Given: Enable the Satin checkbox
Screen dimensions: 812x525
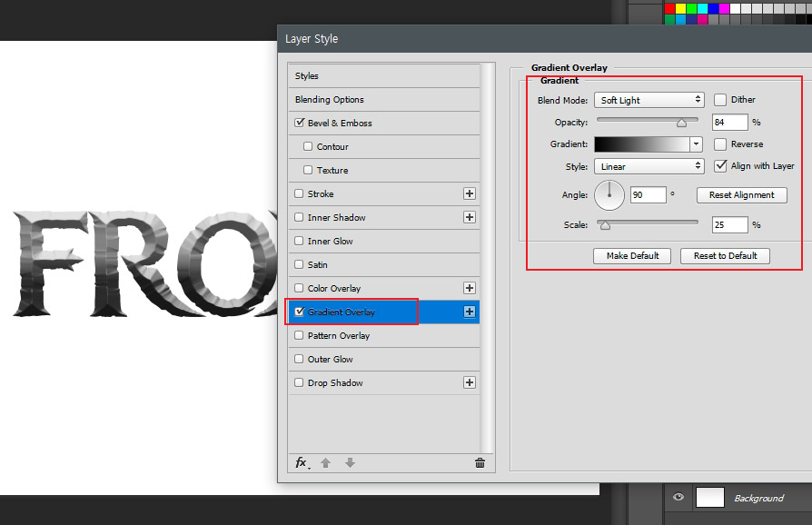Looking at the screenshot, I should (x=299, y=264).
